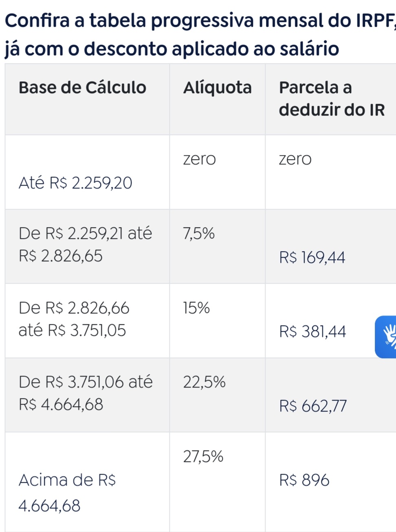
Task: Select the 7,5% rate cell
Action: tap(199, 234)
